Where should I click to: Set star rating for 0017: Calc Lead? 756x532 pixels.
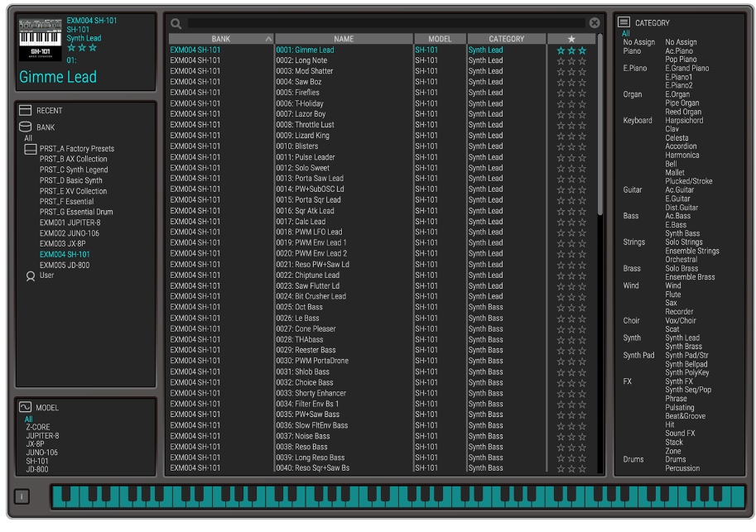click(x=571, y=222)
